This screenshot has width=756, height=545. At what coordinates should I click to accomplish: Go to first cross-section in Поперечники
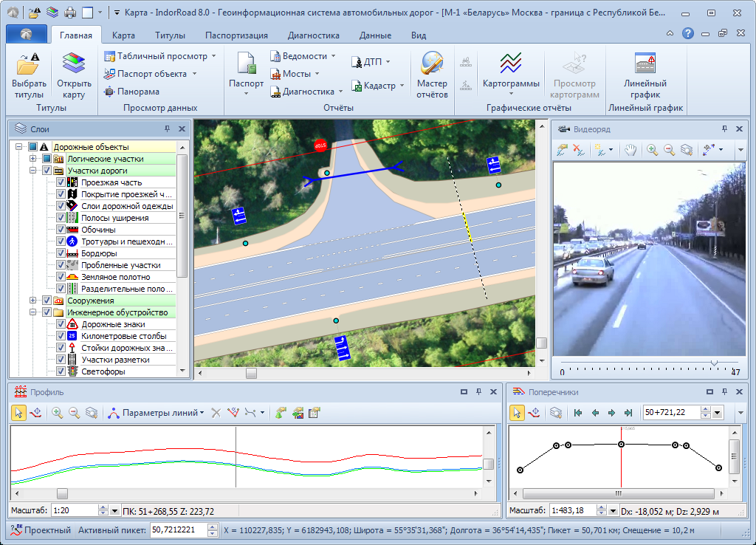pyautogui.click(x=578, y=413)
